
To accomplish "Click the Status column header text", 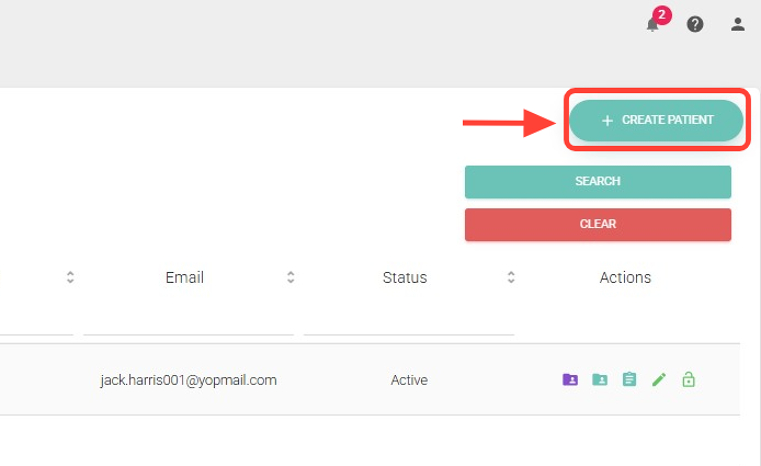I will tap(404, 277).
